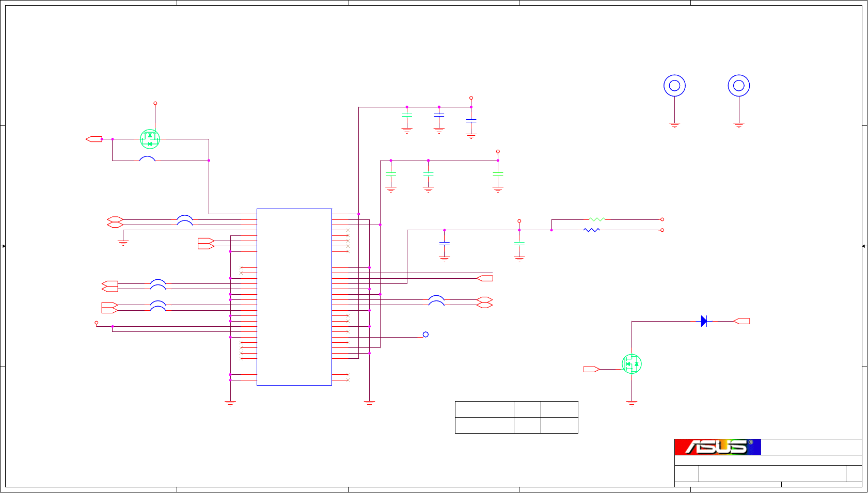The image size is (868, 493).
Task: Click ground symbol under right mounting hole
Action: click(739, 125)
